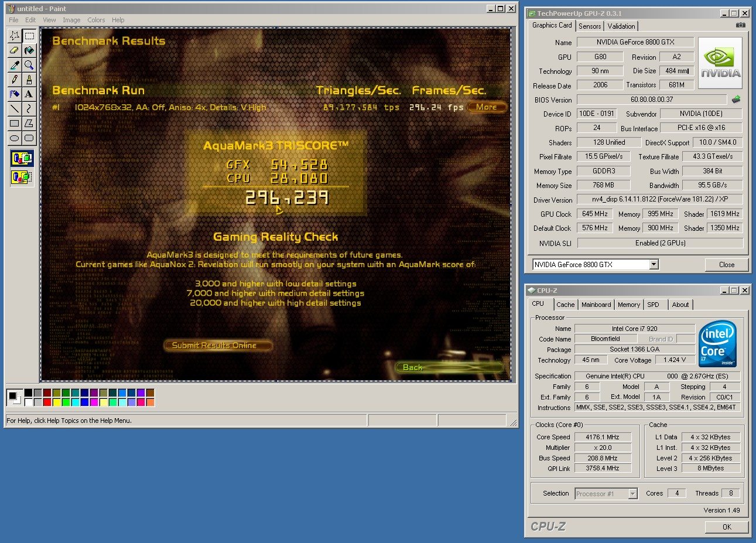
Task: Click the Paint window resize grip corner
Action: 513,422
